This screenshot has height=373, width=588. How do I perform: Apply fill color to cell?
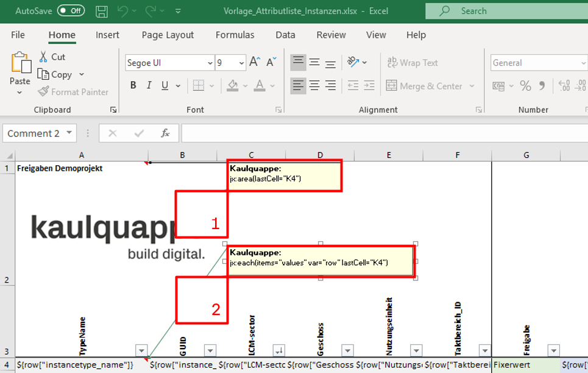click(233, 85)
